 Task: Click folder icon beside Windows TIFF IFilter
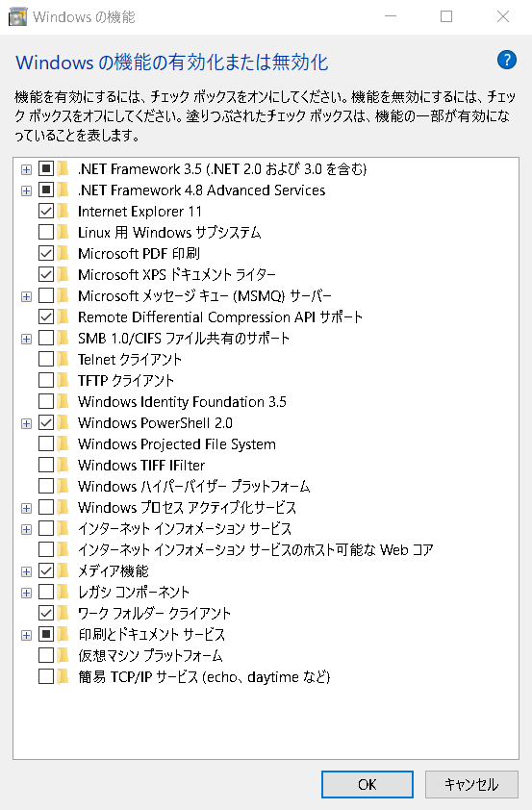[x=63, y=465]
